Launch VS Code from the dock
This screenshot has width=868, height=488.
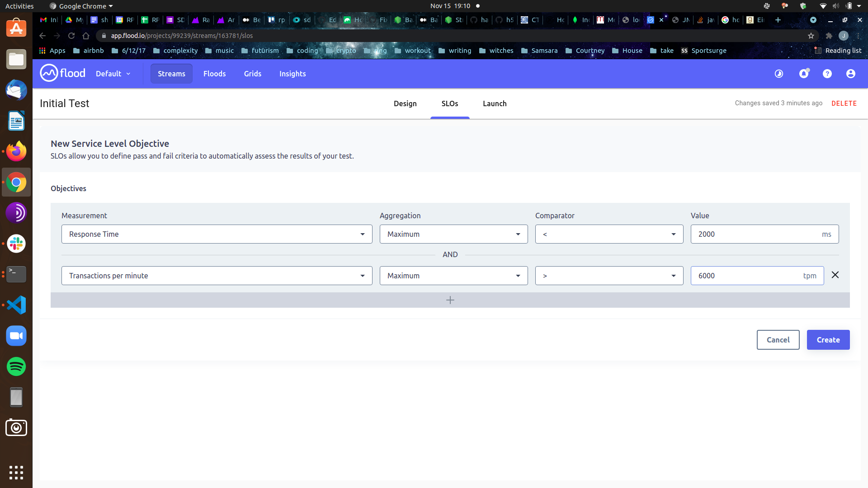click(x=16, y=305)
